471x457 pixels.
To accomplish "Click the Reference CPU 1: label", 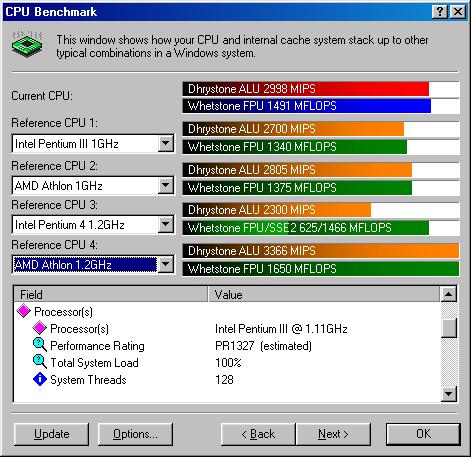I will tap(55, 123).
